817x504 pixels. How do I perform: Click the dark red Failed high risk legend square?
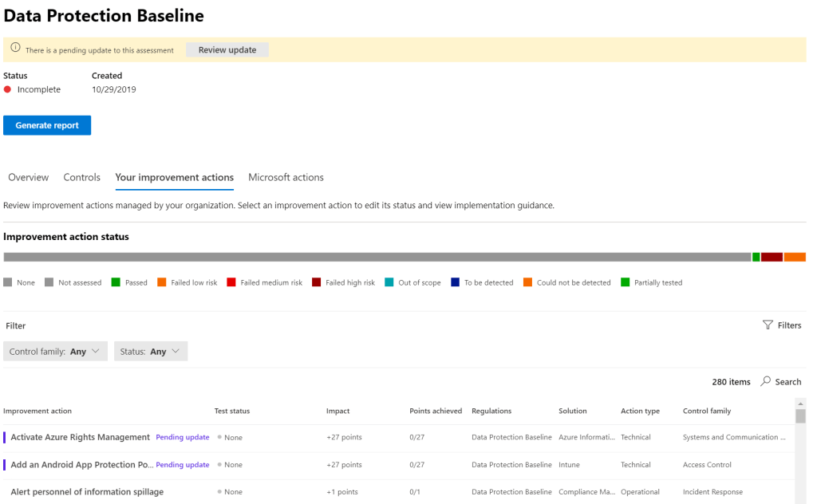pyautogui.click(x=316, y=282)
